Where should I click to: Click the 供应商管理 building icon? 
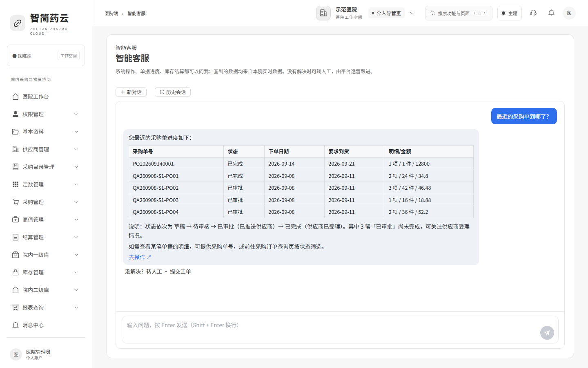pyautogui.click(x=16, y=149)
